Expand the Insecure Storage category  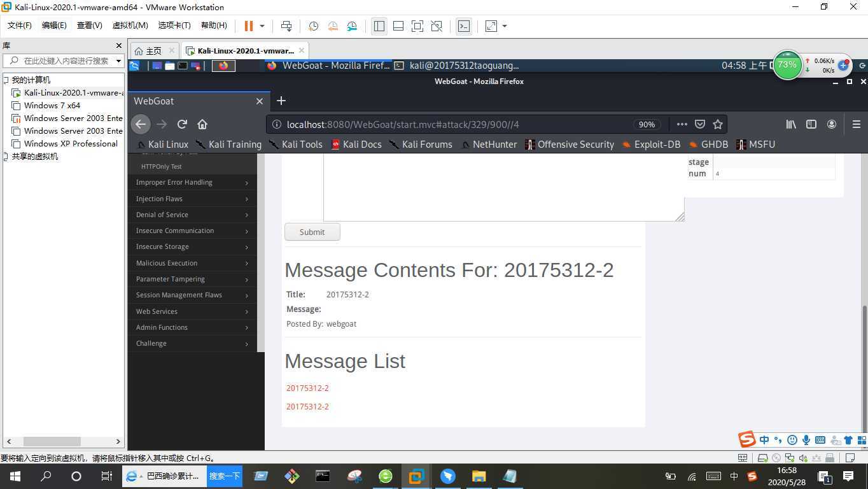[x=192, y=246]
